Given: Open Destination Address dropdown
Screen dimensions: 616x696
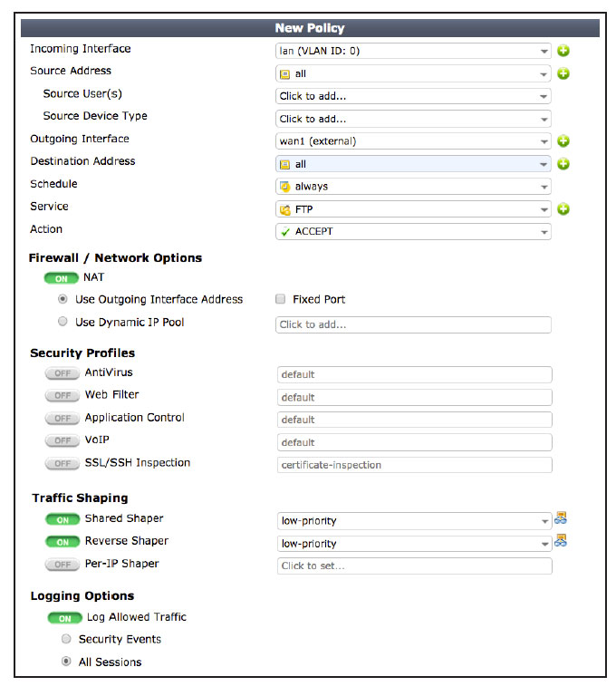Looking at the screenshot, I should click(x=413, y=164).
